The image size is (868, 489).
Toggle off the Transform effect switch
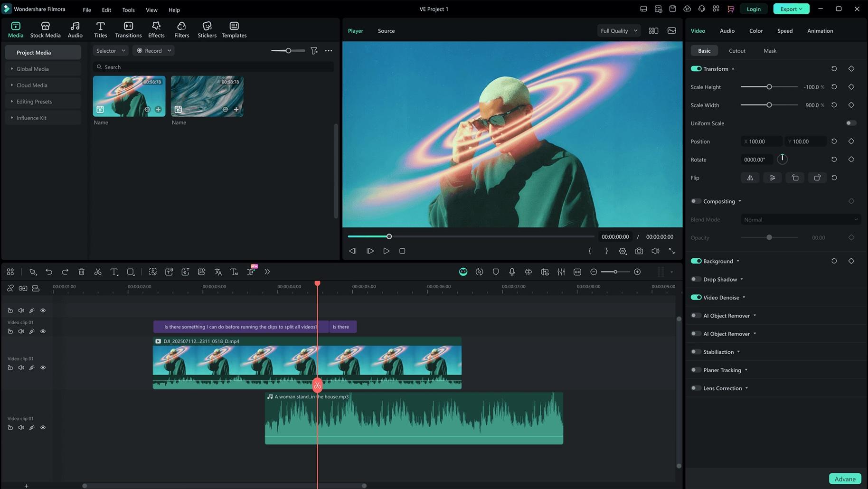(696, 68)
